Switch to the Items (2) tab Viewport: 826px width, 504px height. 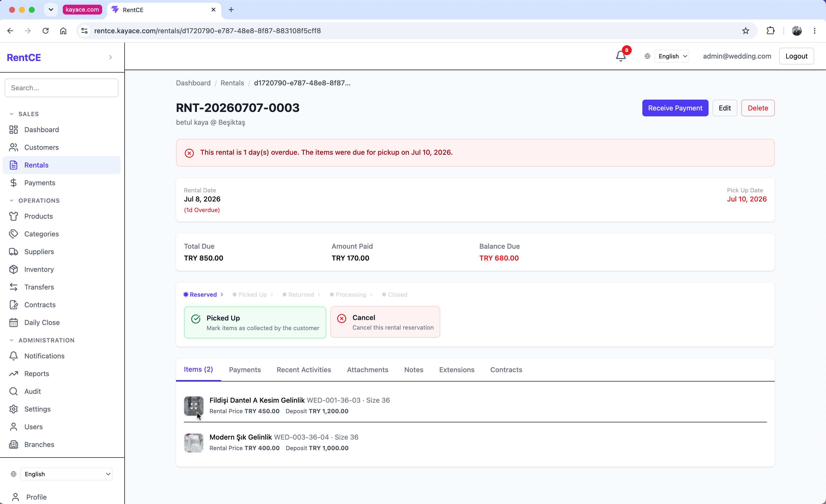[198, 369]
